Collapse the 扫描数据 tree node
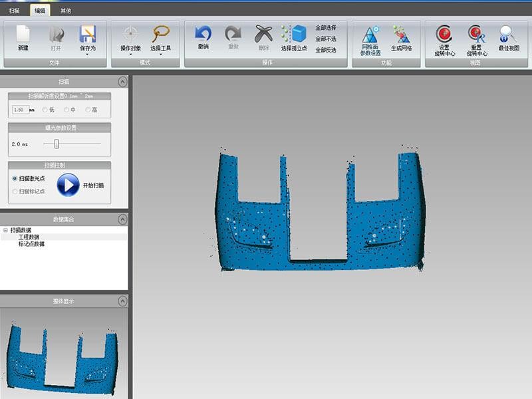Image resolution: width=532 pixels, height=399 pixels. 5,230
